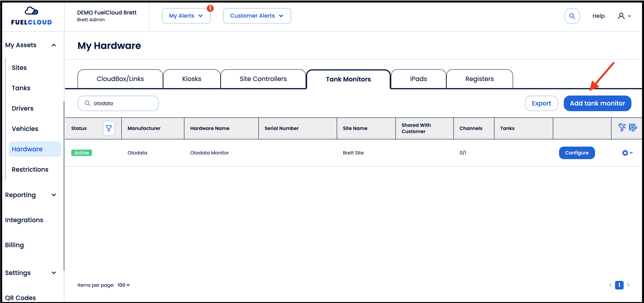The width and height of the screenshot is (644, 303).
Task: Click the FuelCloud logo
Action: (x=32, y=16)
